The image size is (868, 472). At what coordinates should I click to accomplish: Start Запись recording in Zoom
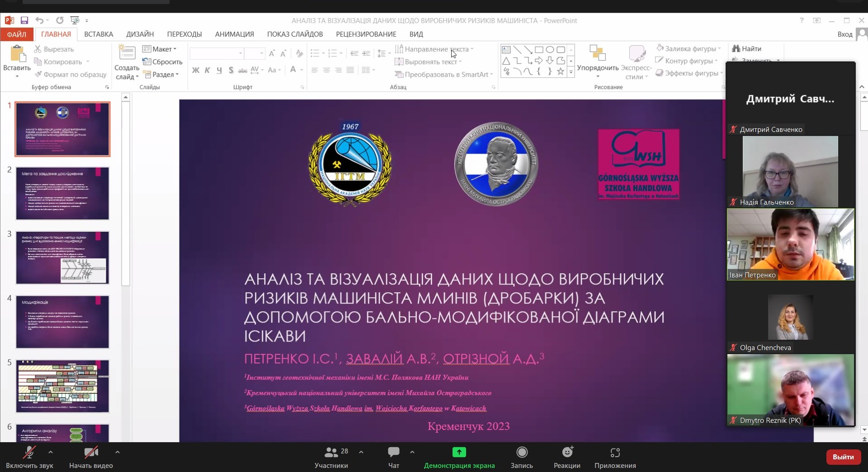pos(522,457)
